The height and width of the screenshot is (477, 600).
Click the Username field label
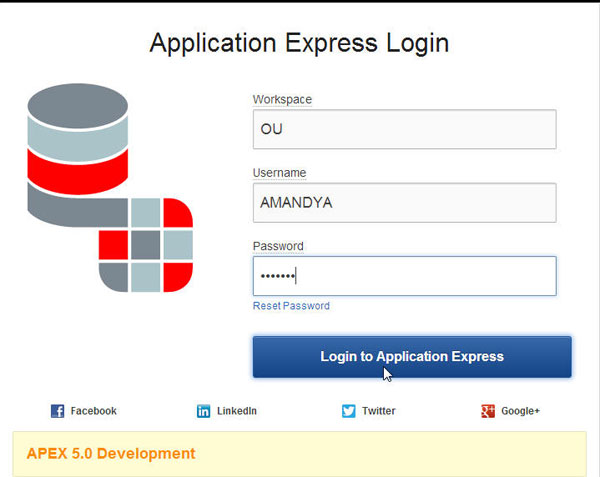click(x=279, y=173)
